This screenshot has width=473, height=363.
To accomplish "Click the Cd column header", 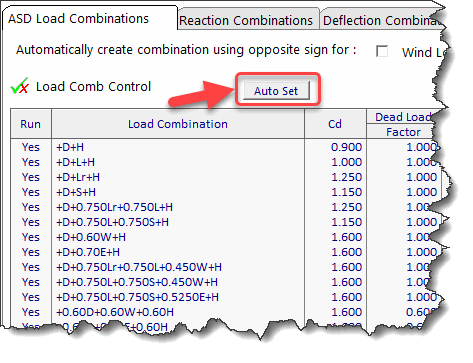I will click(x=335, y=124).
